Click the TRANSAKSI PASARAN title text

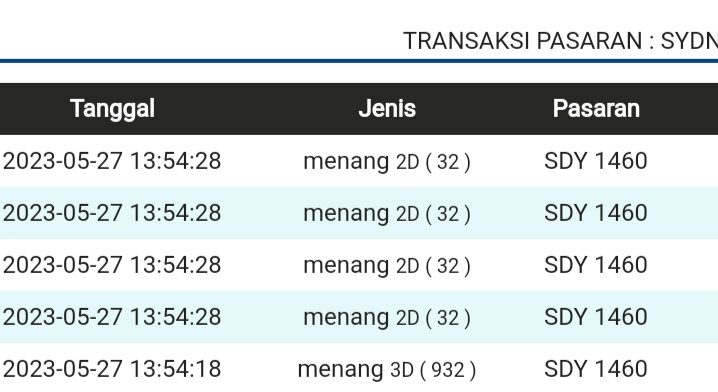[x=560, y=41]
